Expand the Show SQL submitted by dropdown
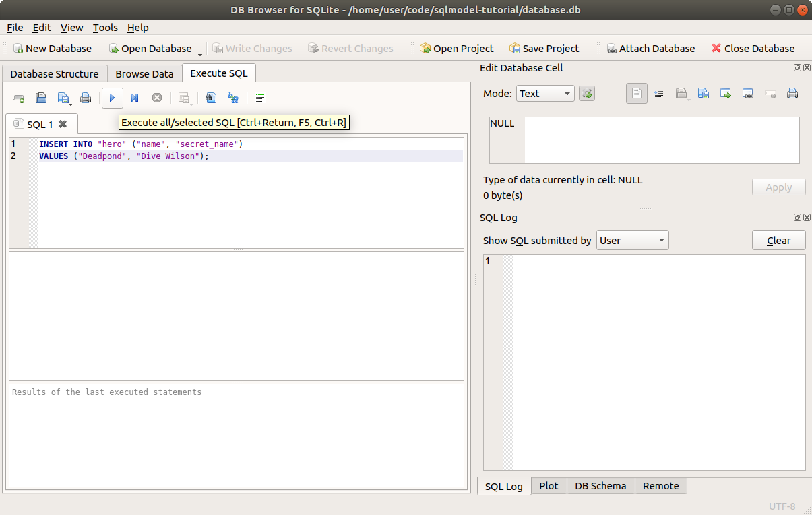 click(x=632, y=241)
